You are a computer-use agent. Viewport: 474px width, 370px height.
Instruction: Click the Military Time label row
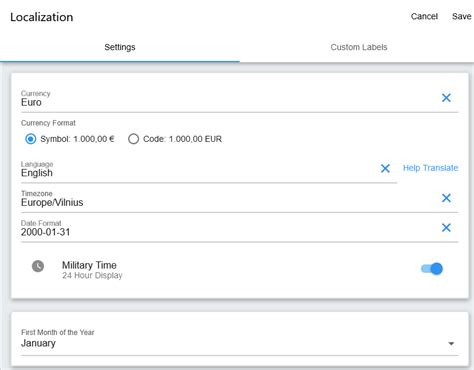(x=239, y=269)
